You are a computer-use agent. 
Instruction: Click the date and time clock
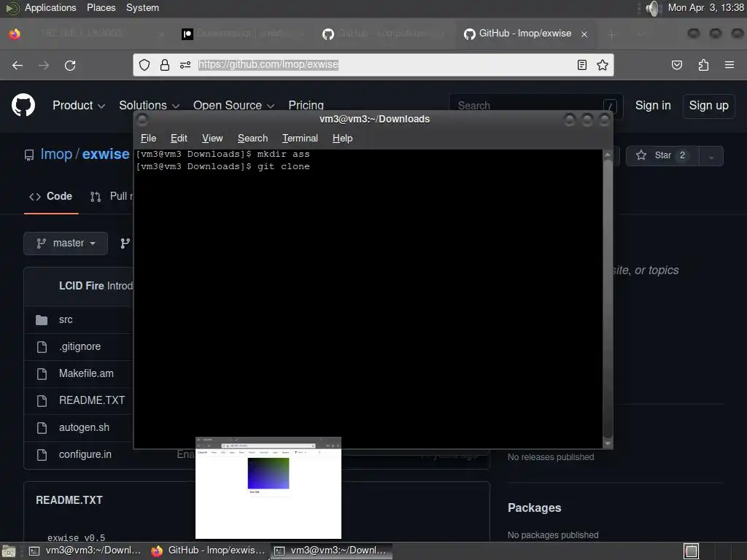click(705, 8)
